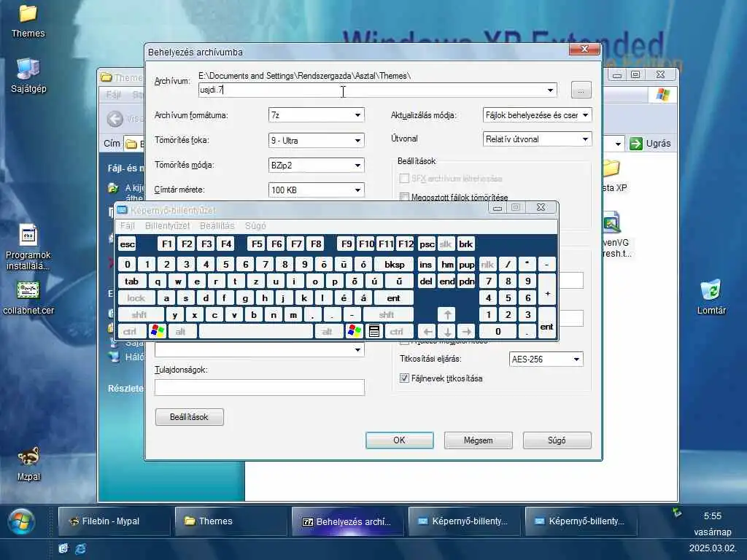Click the Beállítások button

(x=189, y=416)
